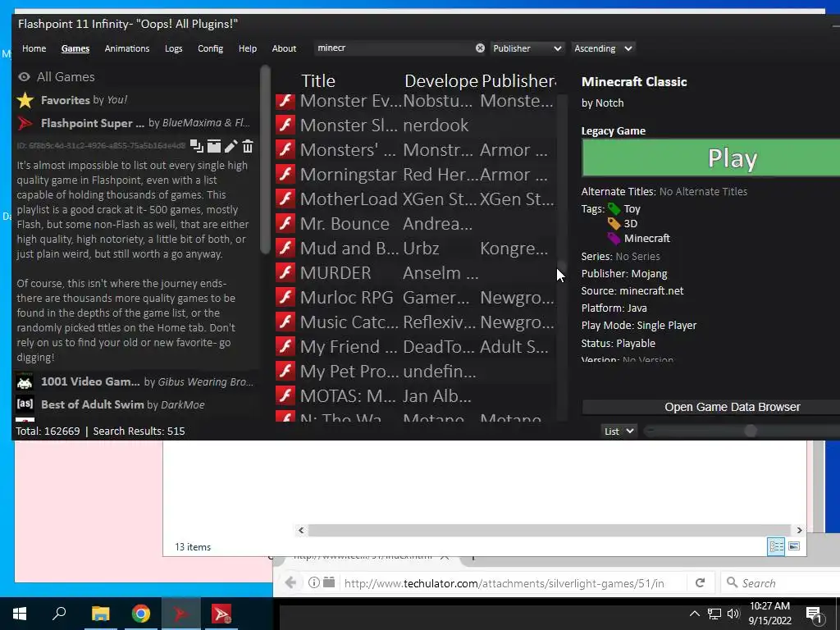Screen dimensions: 840x630
Task: Open the About tab
Action: [284, 48]
